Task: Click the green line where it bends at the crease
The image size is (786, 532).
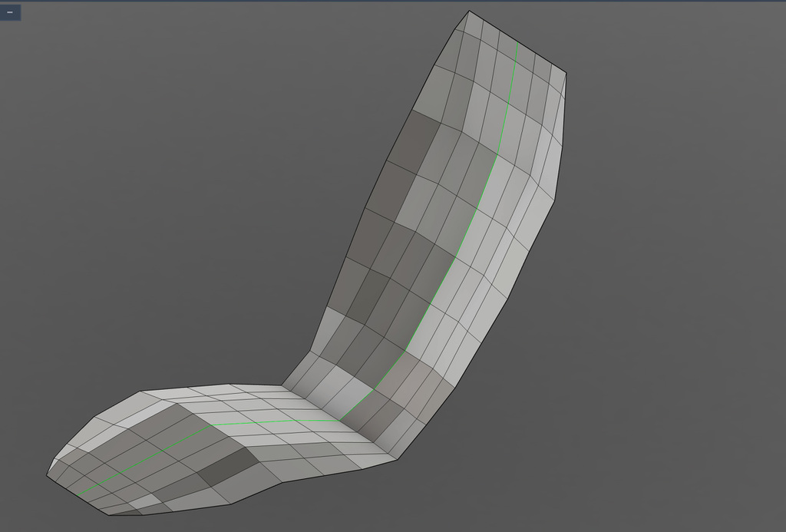Action: (342, 419)
